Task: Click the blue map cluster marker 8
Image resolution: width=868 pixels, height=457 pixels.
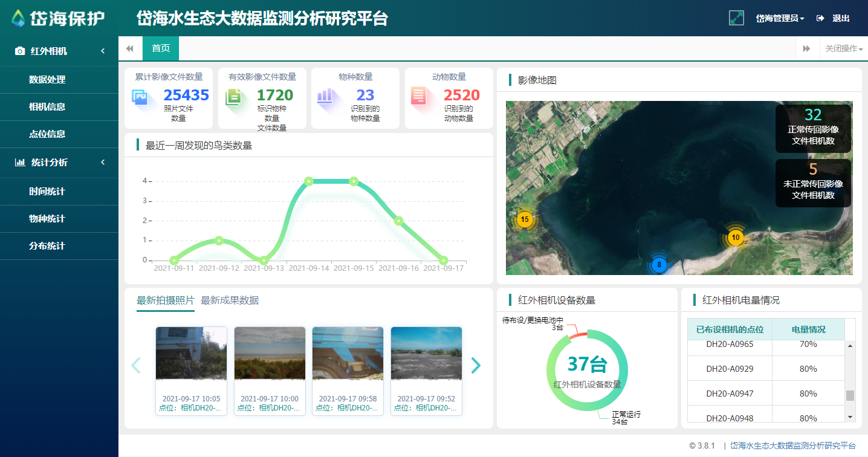Action: point(659,265)
